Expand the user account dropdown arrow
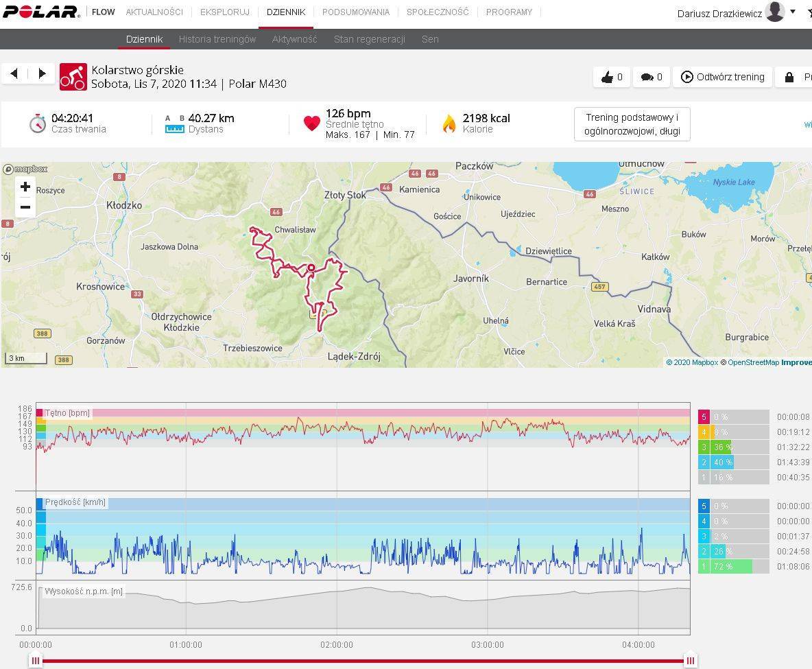The image size is (812, 669). (x=793, y=12)
